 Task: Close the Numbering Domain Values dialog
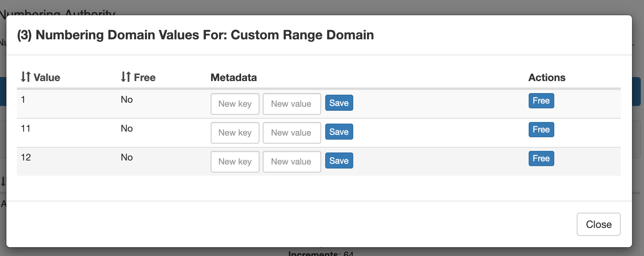(598, 224)
